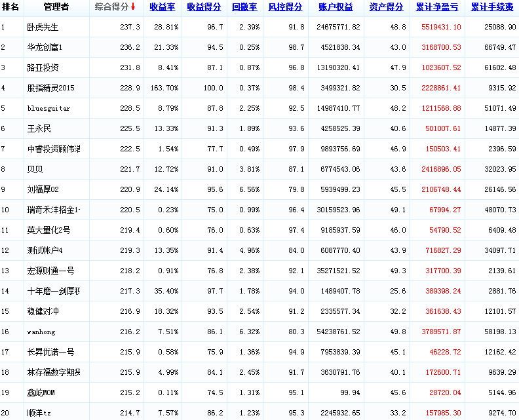Sort by 收益率 column header
The height and width of the screenshot is (420, 519).
(x=163, y=7)
